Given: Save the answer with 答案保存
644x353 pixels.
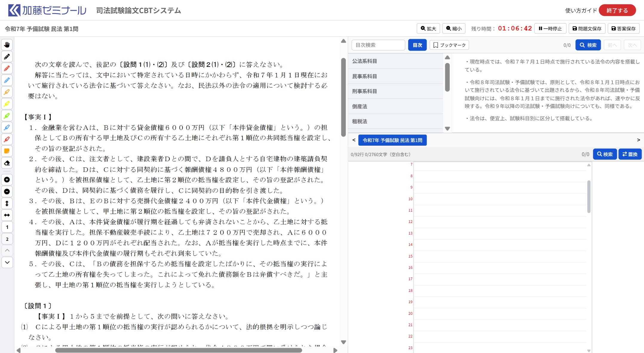Looking at the screenshot, I should click(623, 29).
